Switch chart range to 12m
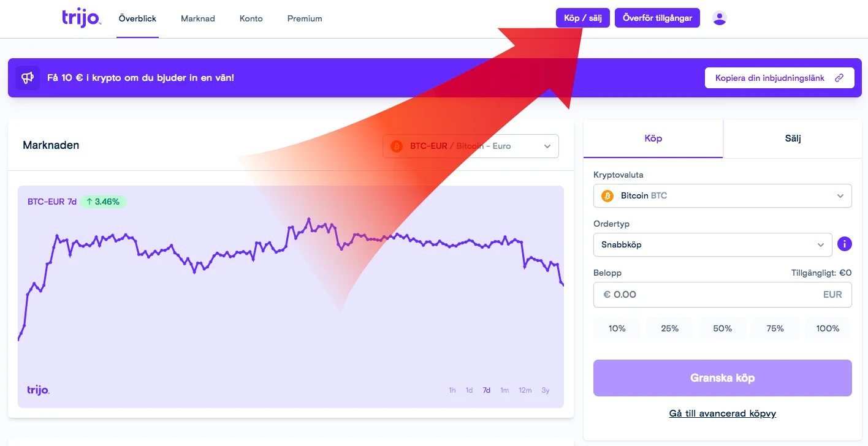The height and width of the screenshot is (446, 868). tap(525, 390)
